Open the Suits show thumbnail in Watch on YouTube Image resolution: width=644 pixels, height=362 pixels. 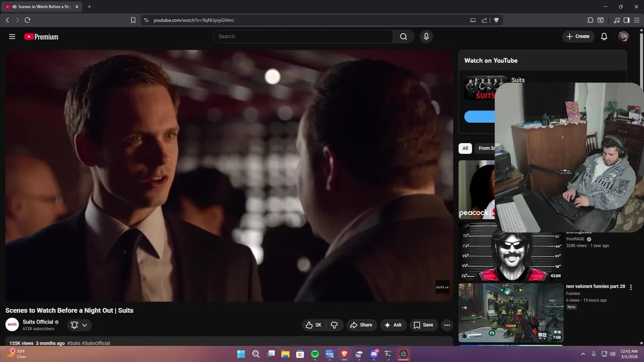[479, 88]
